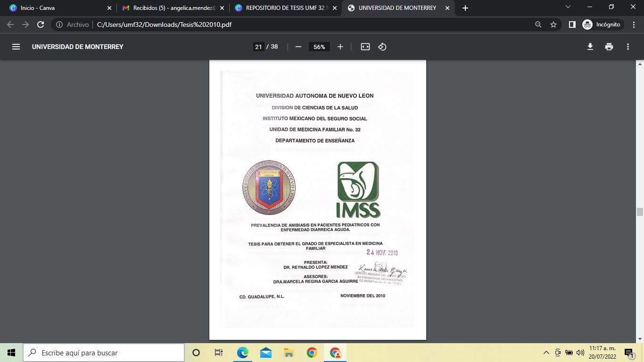Click the zoom percentage field showing 56%

click(x=319, y=47)
